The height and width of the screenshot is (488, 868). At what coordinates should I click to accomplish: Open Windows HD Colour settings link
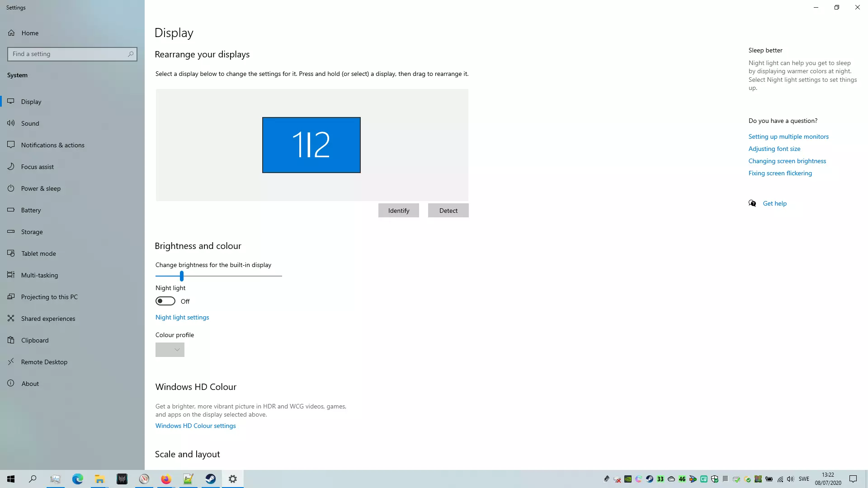(x=195, y=426)
